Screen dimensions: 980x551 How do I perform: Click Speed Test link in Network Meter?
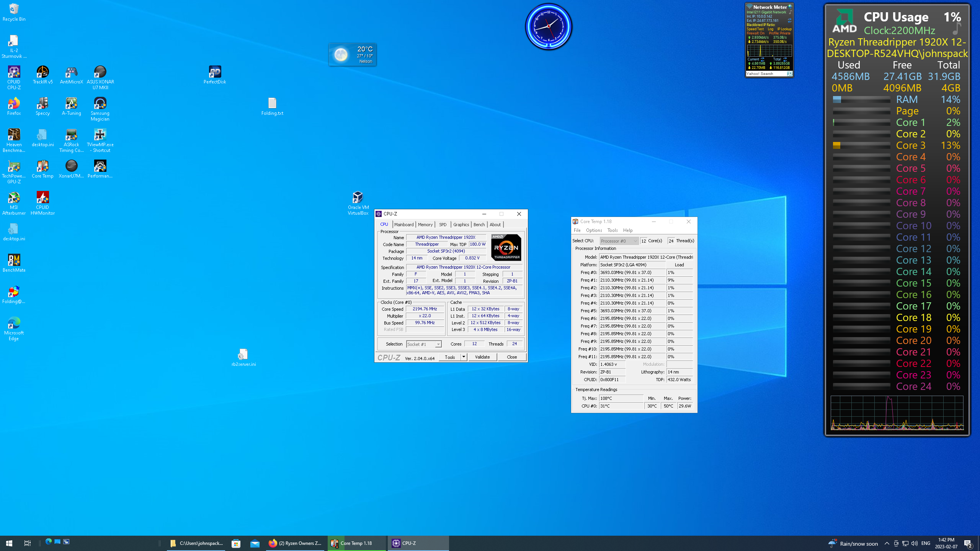tap(755, 29)
